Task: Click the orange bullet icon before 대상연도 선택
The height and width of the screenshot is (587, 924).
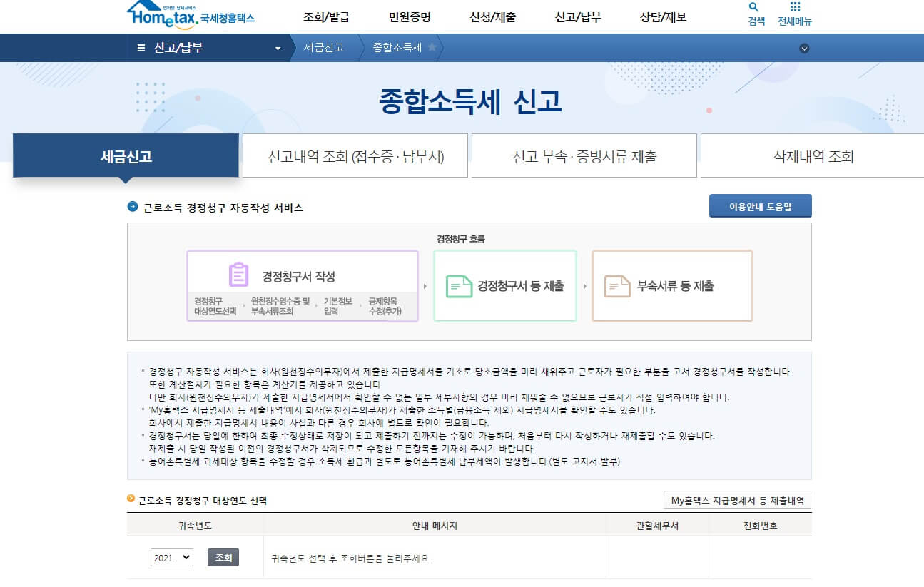Action: 131,499
